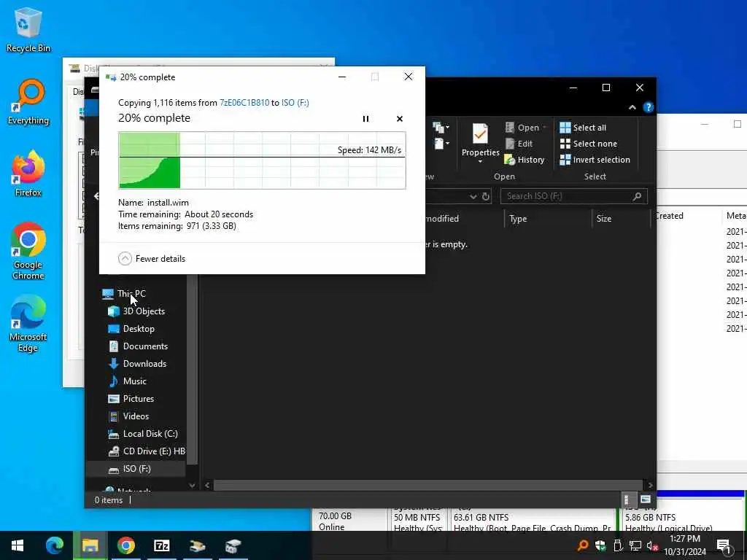
Task: Open the notification center icon
Action: (x=724, y=545)
